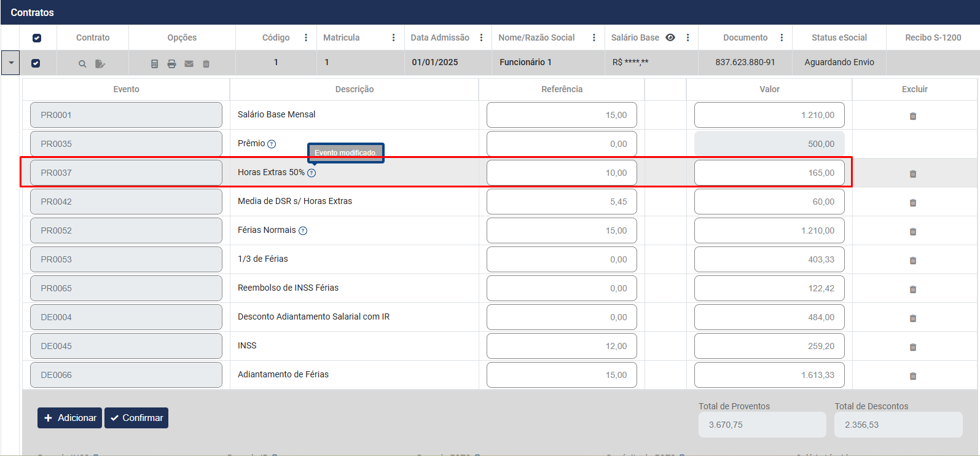Click the print icon in Opções column
The height and width of the screenshot is (456, 980).
171,64
